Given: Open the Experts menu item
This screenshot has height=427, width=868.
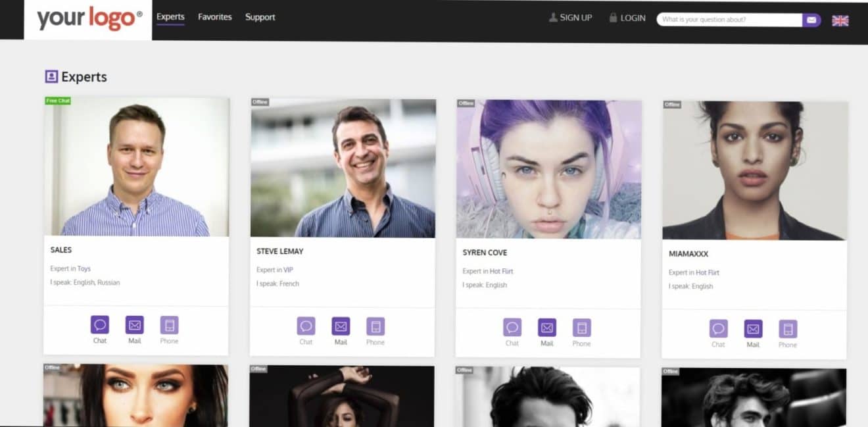Looking at the screenshot, I should [170, 17].
